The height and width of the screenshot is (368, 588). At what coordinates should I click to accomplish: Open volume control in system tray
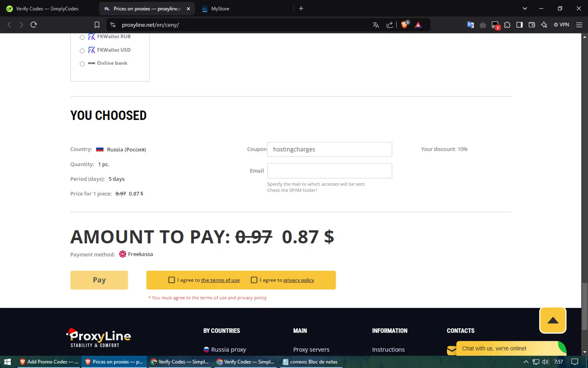545,362
